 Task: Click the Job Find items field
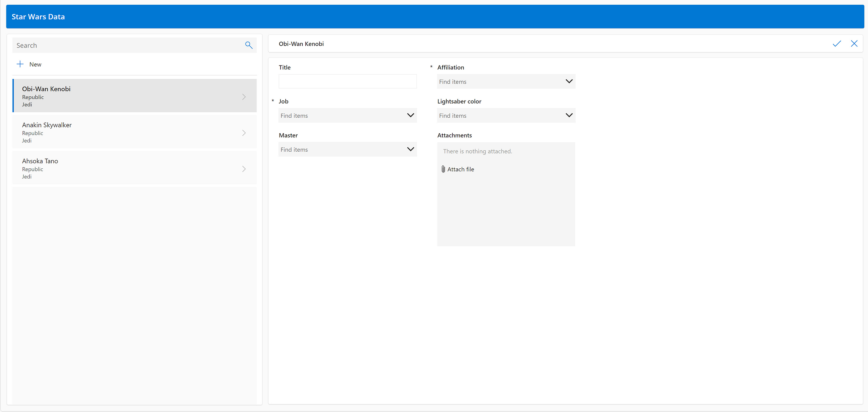point(348,115)
